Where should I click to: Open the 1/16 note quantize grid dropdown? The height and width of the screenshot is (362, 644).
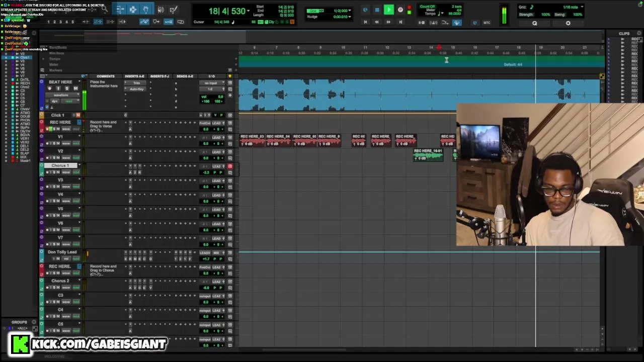pos(582,7)
